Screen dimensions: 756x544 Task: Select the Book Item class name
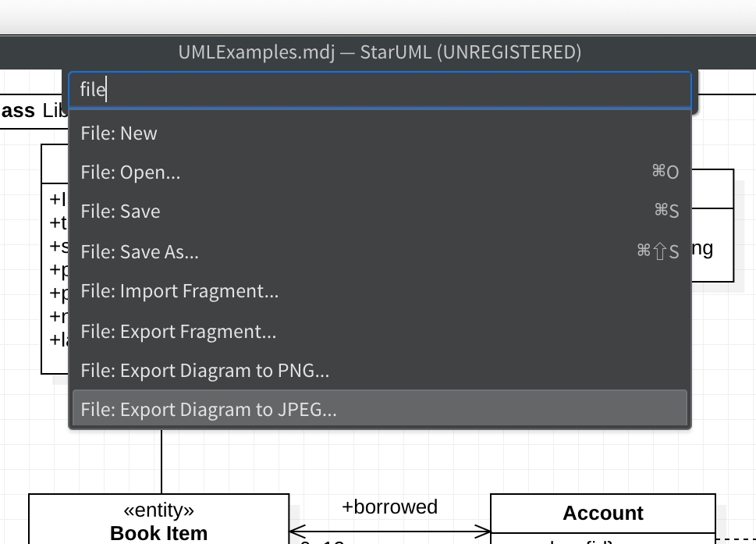tap(159, 533)
